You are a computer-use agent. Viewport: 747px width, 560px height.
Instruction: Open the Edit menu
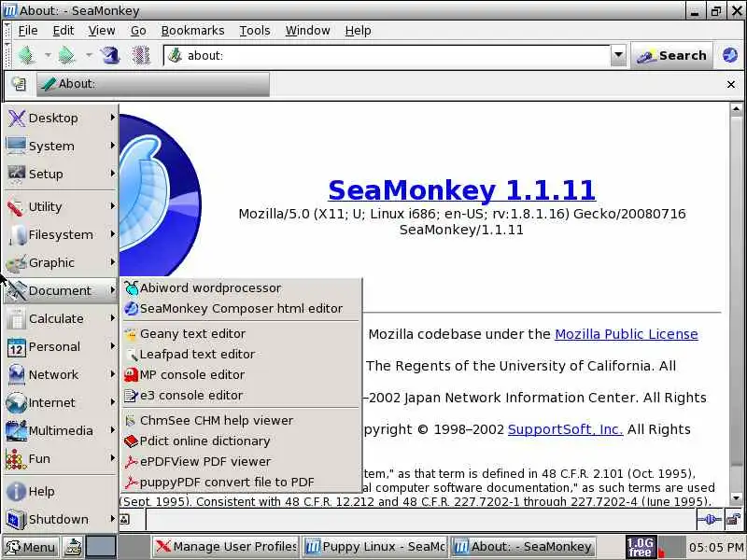click(63, 31)
